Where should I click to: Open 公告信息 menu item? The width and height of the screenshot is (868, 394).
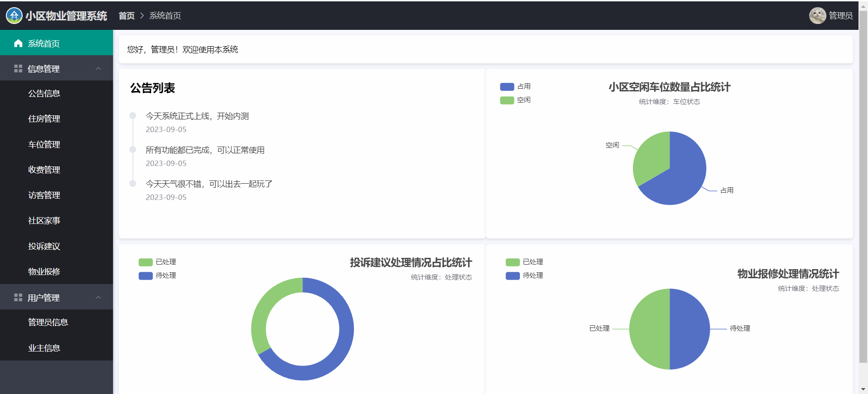(57, 94)
